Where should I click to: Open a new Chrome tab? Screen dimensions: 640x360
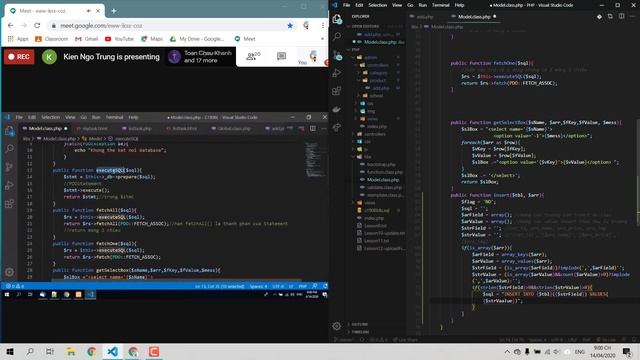click(x=114, y=11)
